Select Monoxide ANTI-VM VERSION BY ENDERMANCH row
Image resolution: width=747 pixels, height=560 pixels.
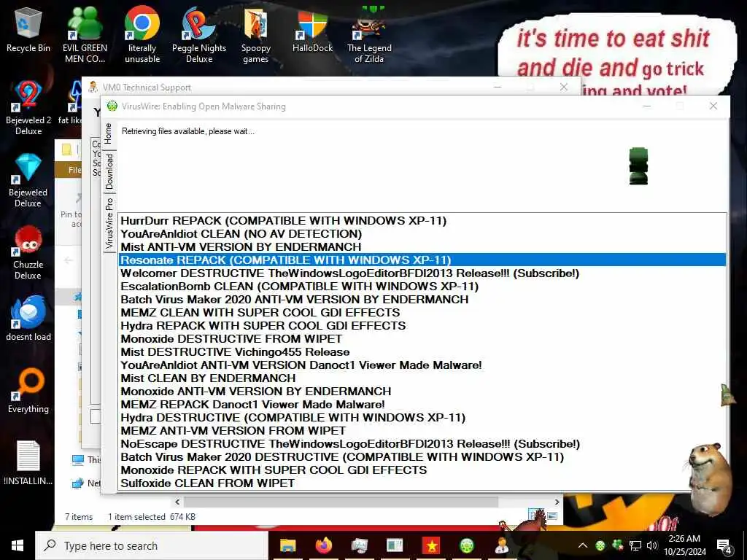coord(422,392)
